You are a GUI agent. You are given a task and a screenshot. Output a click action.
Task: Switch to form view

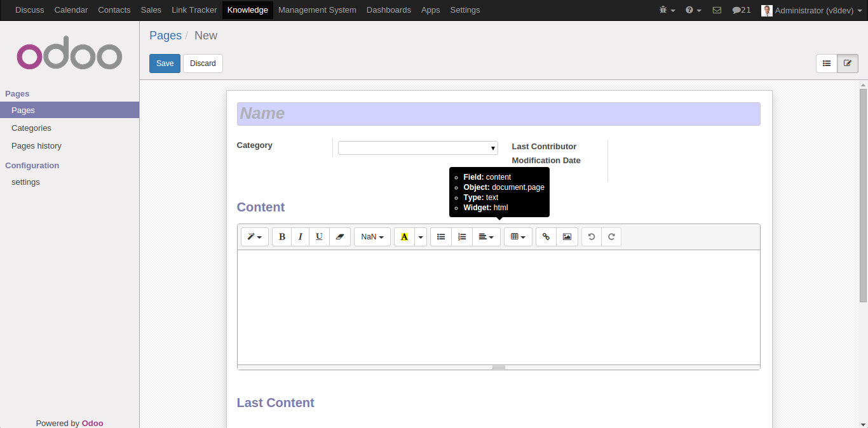point(848,64)
